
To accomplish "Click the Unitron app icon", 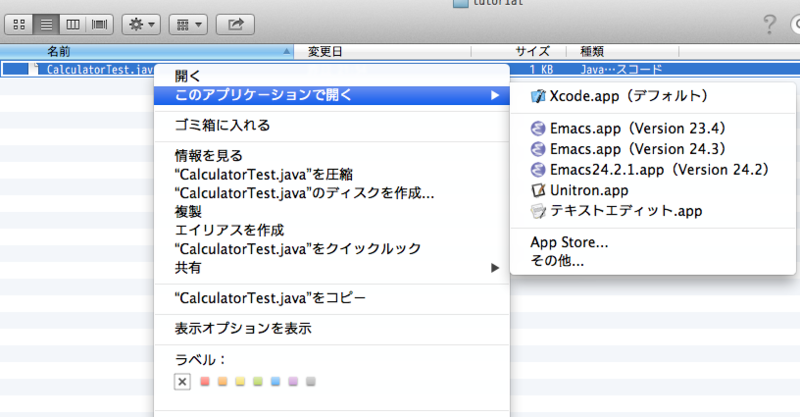I will click(x=538, y=190).
